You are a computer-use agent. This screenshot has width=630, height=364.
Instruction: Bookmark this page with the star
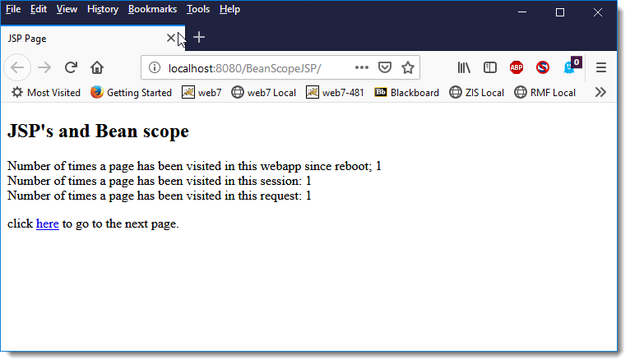408,67
